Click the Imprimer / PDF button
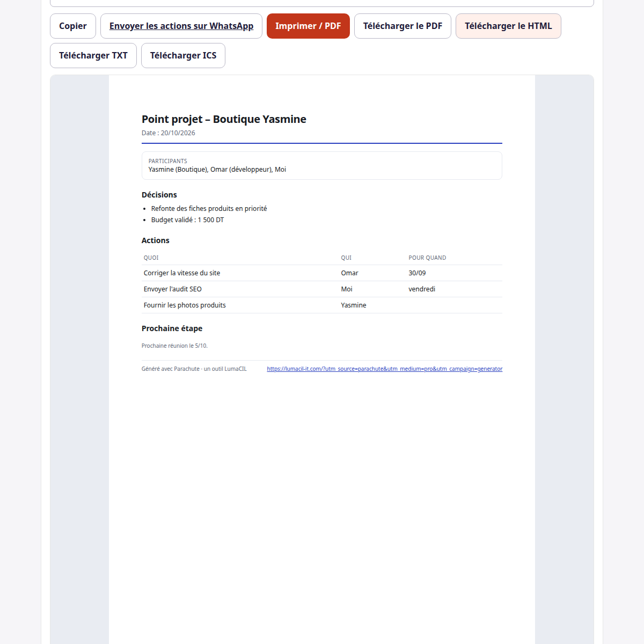 (x=308, y=26)
